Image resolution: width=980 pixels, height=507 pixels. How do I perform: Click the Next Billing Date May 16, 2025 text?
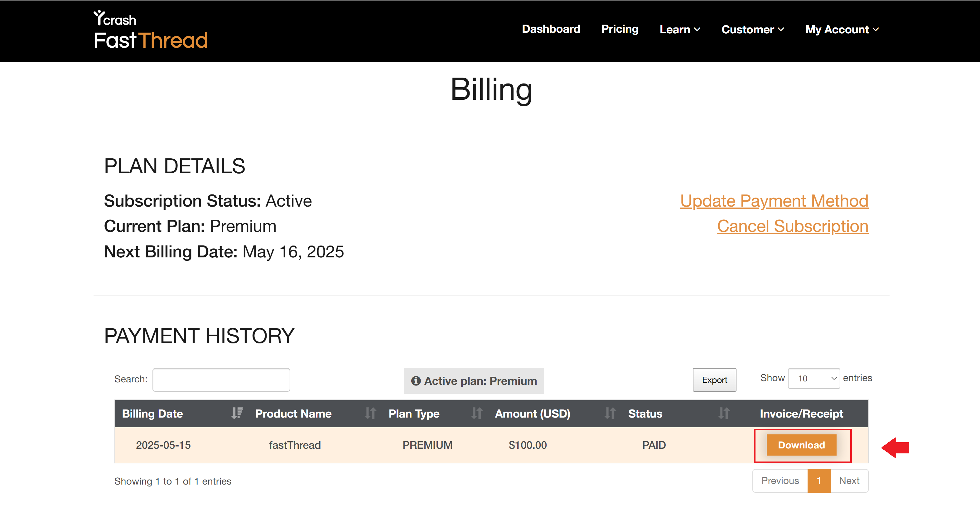pos(224,252)
